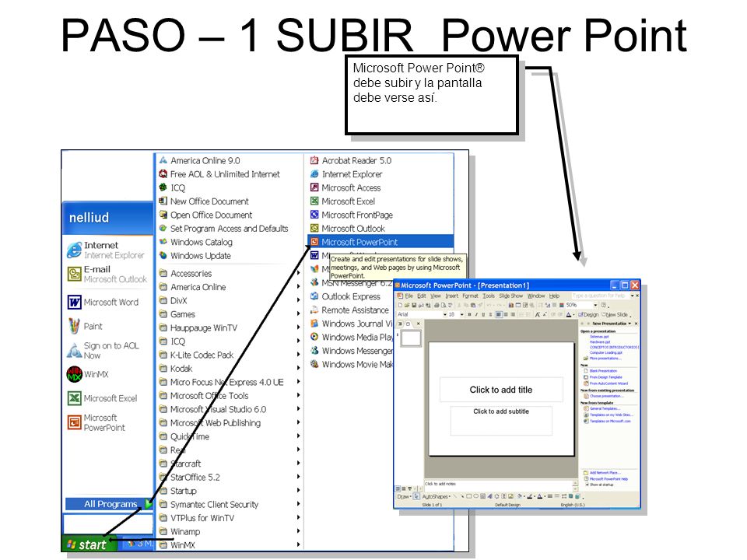Open New Presentation task pane dropdown arrow
This screenshot has height=560, width=747.
(630, 324)
